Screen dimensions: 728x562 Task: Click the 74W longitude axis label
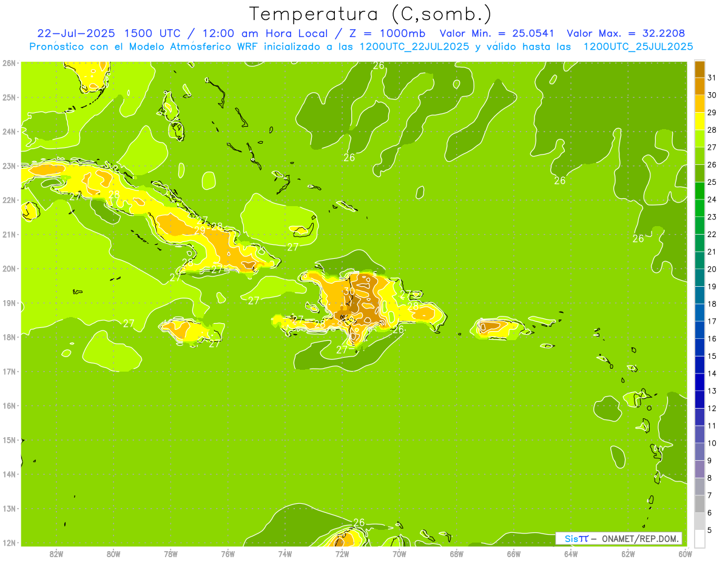[285, 554]
